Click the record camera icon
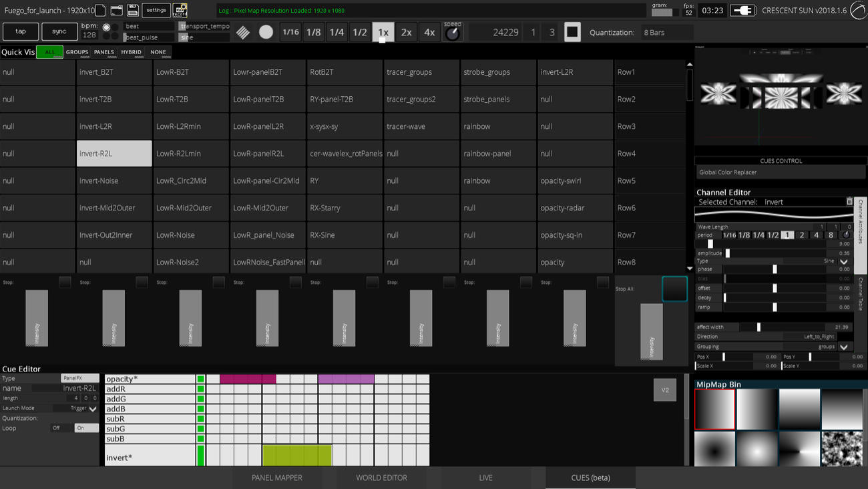This screenshot has width=868, height=489. point(180,10)
